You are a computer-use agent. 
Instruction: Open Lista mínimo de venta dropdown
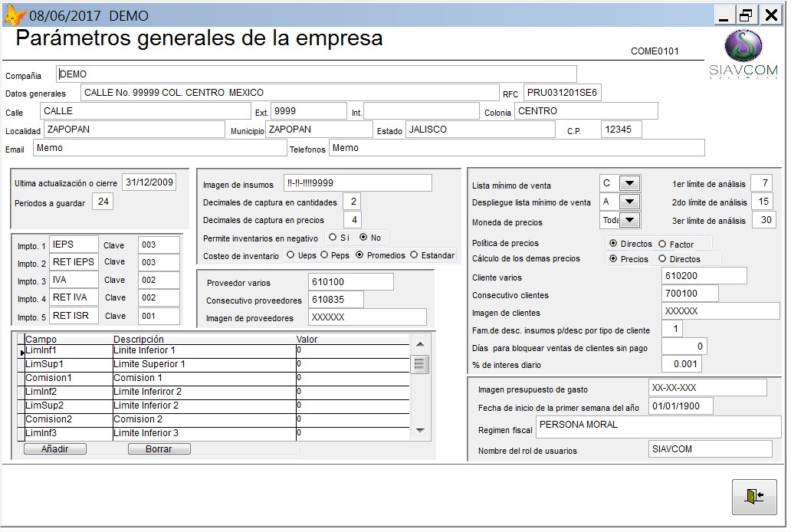tap(629, 183)
